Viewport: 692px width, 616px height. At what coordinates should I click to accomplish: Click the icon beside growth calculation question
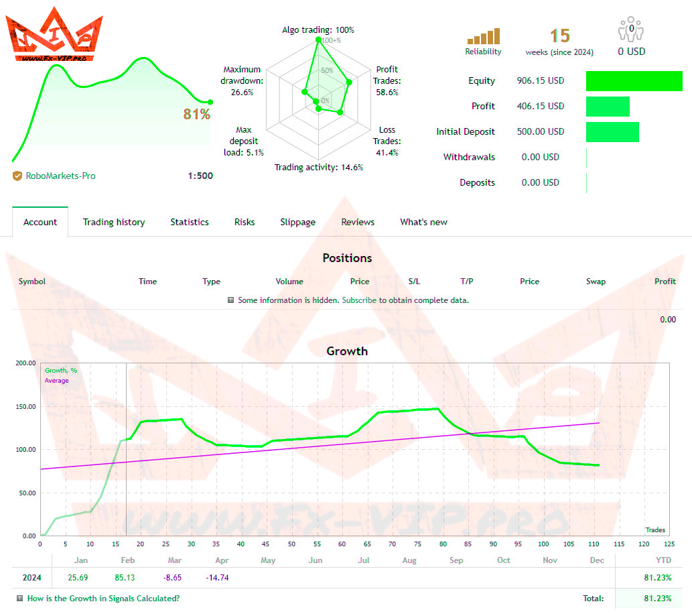19,599
